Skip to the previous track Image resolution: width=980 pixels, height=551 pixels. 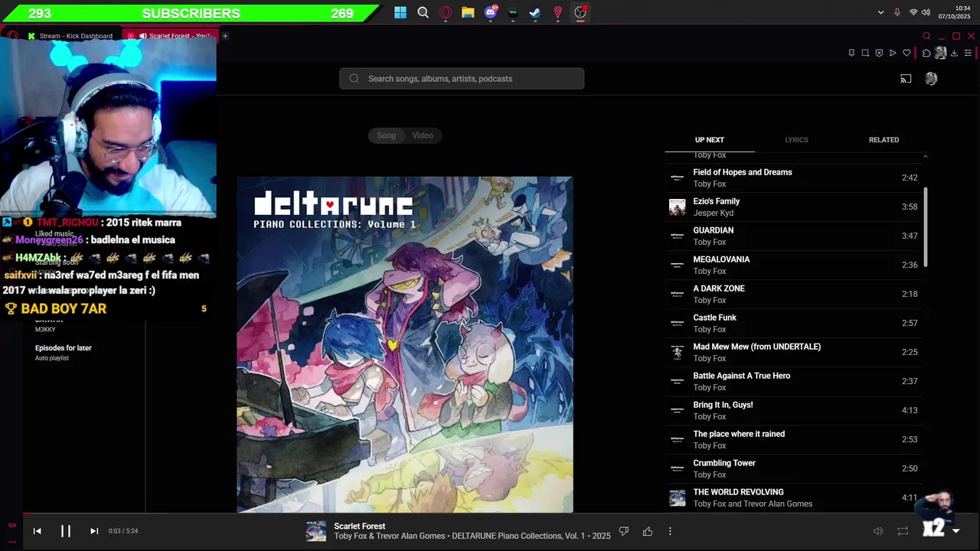(x=37, y=531)
